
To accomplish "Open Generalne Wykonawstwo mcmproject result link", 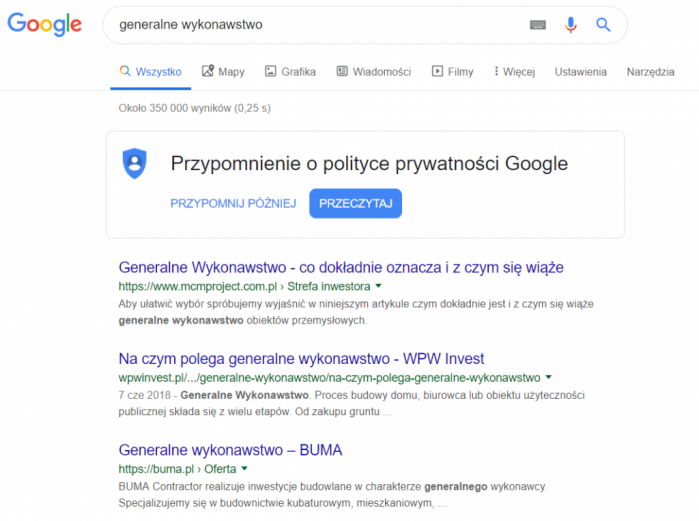I will click(341, 268).
